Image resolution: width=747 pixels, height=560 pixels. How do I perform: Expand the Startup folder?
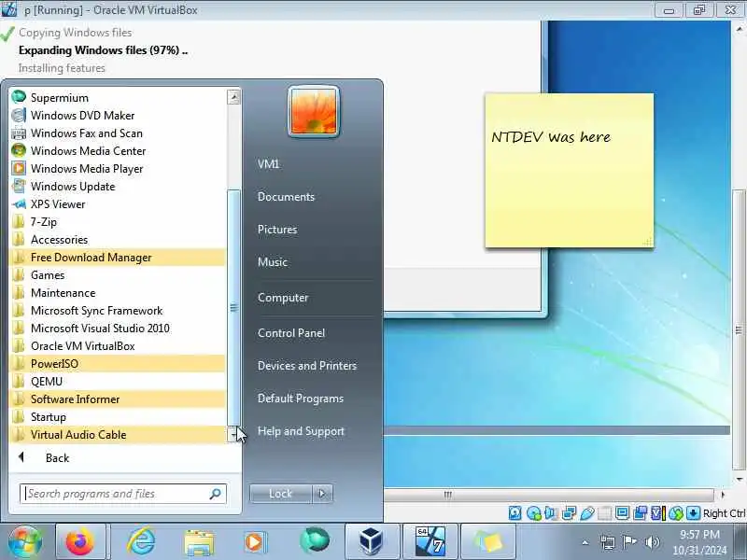(118, 416)
